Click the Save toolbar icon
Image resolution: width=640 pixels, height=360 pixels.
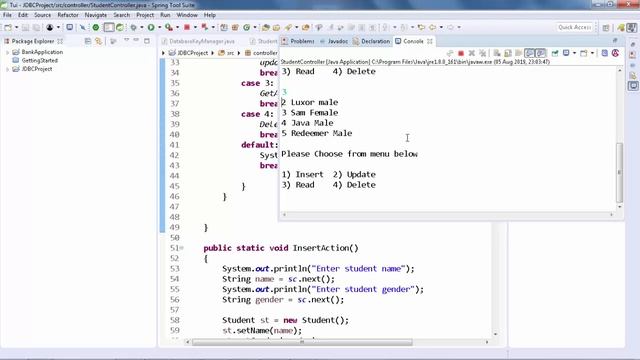(25, 27)
